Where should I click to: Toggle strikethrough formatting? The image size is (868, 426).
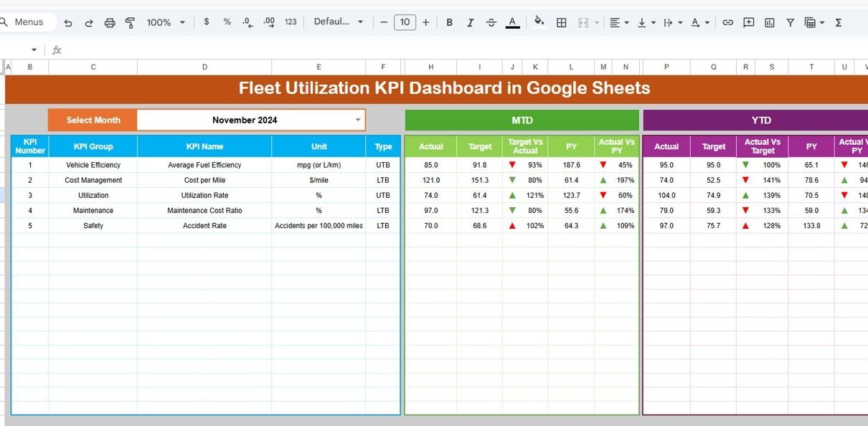[491, 22]
